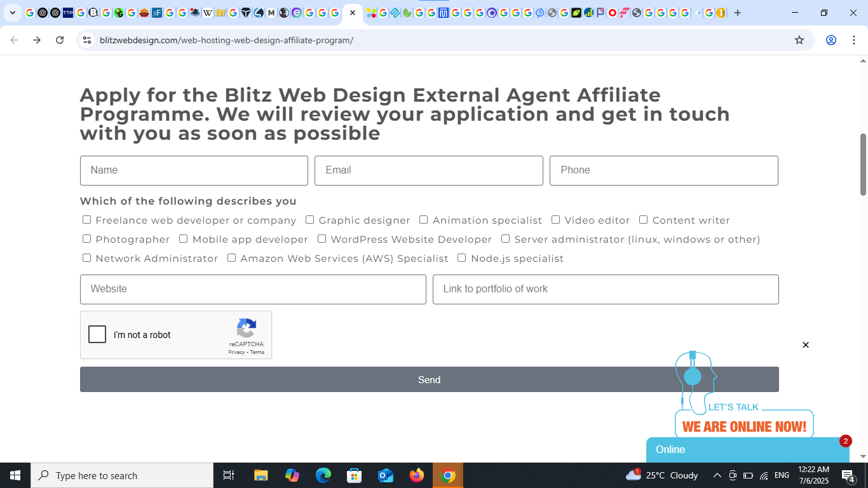Open a new browser tab
The image size is (868, 488).
point(738,13)
